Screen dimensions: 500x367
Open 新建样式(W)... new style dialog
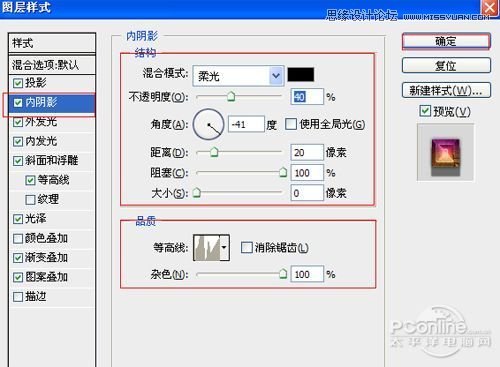pos(446,90)
